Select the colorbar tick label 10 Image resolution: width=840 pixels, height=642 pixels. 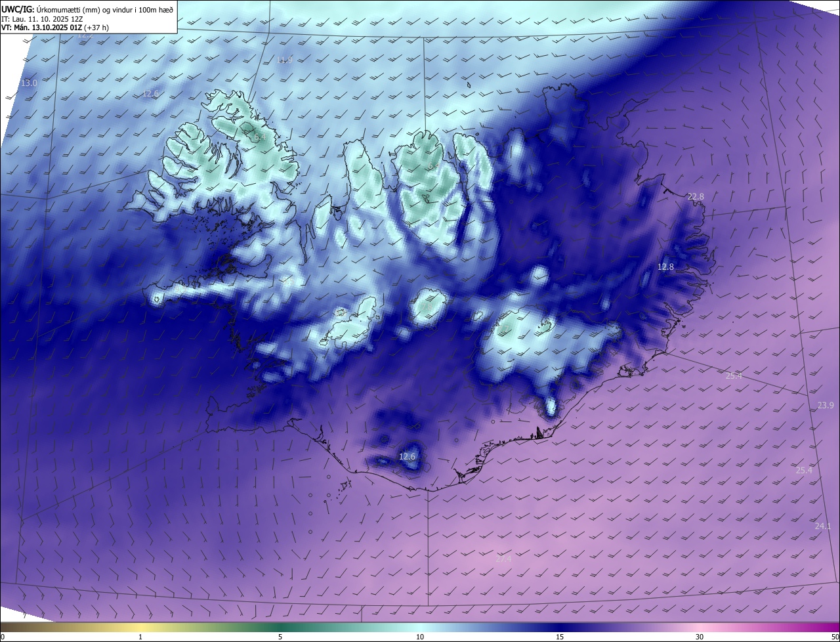(x=420, y=637)
